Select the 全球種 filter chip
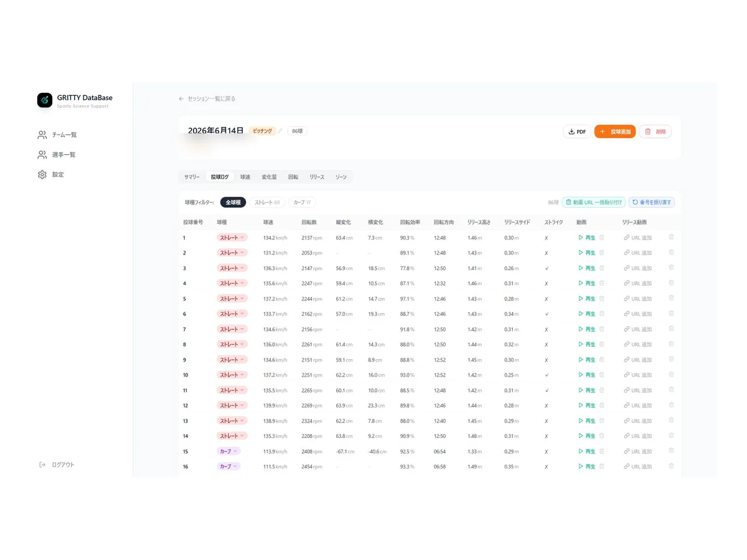 tap(233, 202)
